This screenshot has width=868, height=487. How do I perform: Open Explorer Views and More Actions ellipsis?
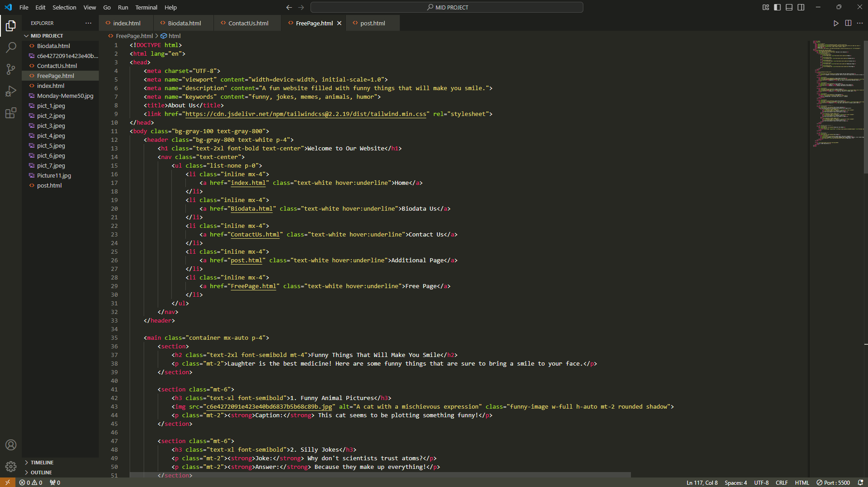[x=88, y=23]
